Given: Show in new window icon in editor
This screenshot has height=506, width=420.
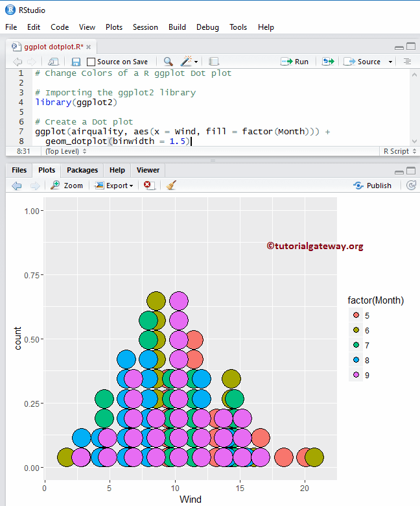Looking at the screenshot, I should pyautogui.click(x=54, y=62).
